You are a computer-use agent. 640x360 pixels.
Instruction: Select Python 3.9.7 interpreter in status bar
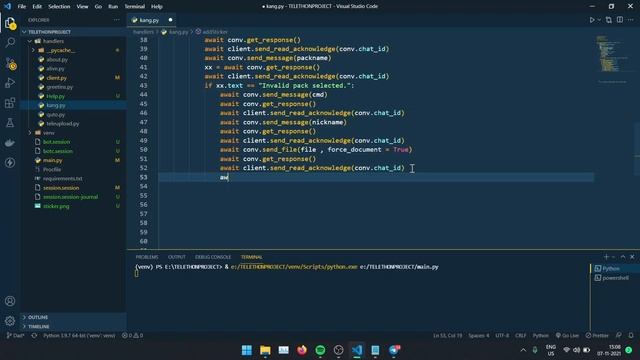point(79,336)
